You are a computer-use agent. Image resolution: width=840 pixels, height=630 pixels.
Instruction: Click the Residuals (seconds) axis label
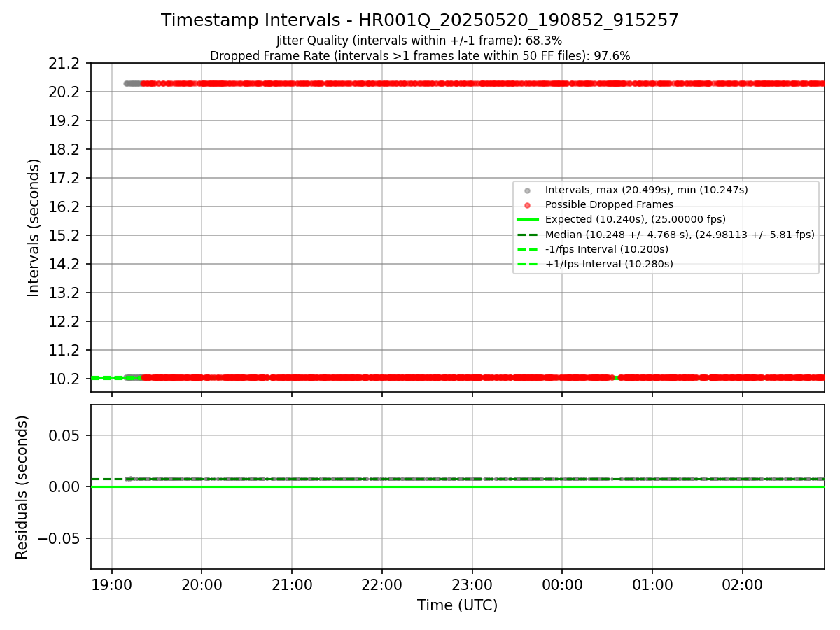coord(22,487)
